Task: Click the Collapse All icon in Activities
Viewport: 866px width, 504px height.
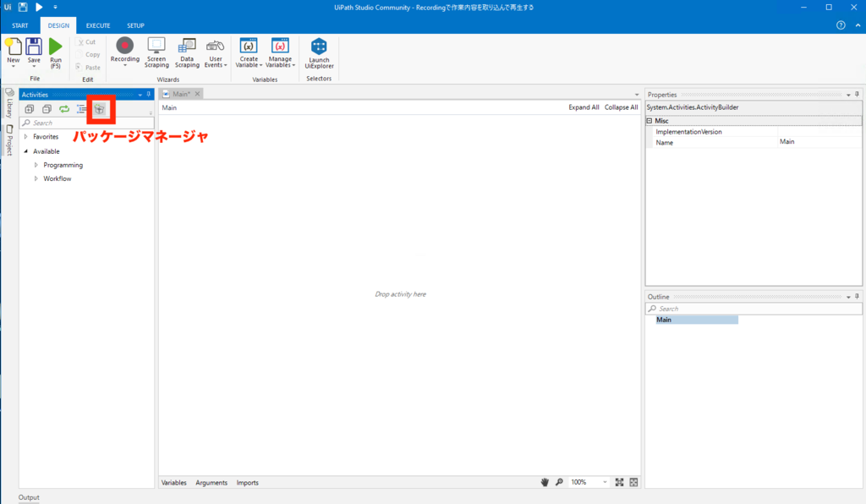Action: 47,109
